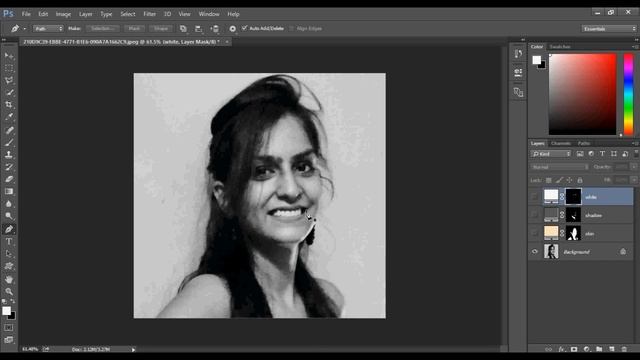Select the Custom Shape tool
Viewport: 640px width, 360px height.
click(9, 266)
